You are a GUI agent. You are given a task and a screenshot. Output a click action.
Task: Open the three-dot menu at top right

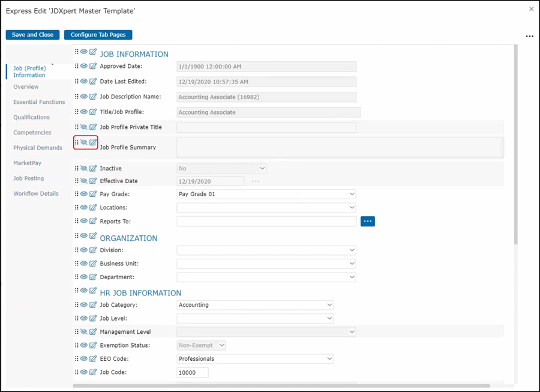tap(529, 37)
